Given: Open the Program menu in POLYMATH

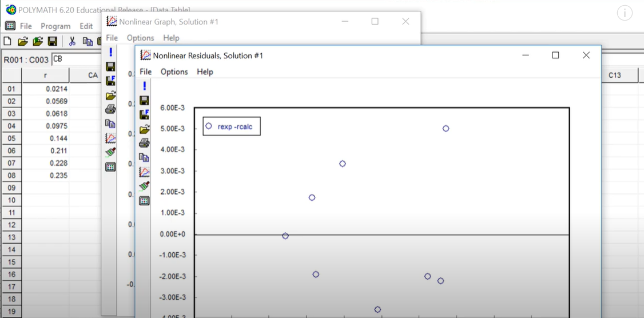Looking at the screenshot, I should 55,26.
